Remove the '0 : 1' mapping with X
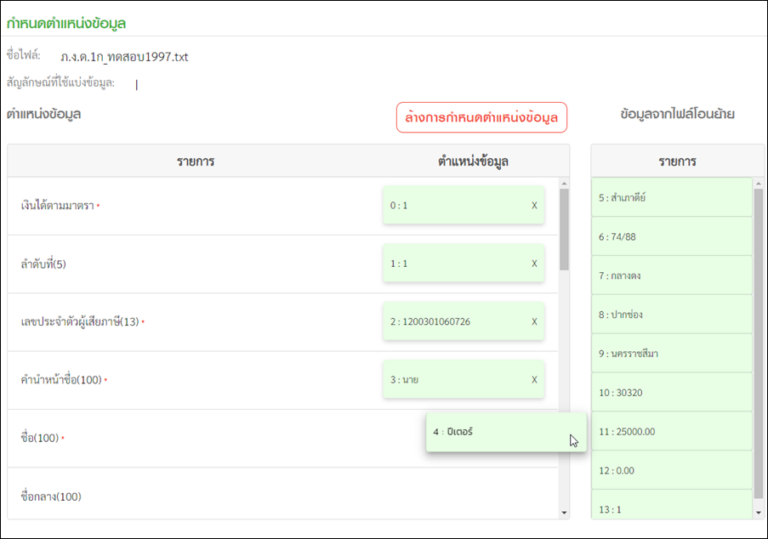The width and height of the screenshot is (768, 539). tap(534, 206)
